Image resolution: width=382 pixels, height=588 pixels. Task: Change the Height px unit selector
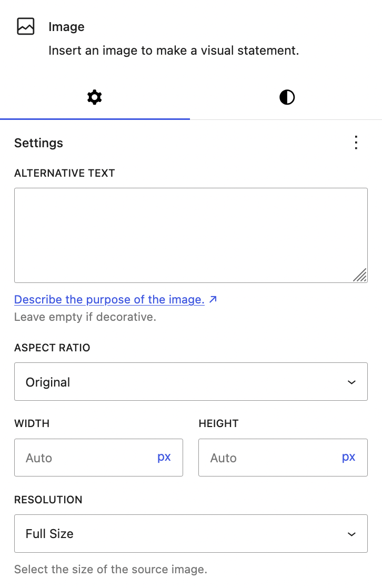pos(349,457)
